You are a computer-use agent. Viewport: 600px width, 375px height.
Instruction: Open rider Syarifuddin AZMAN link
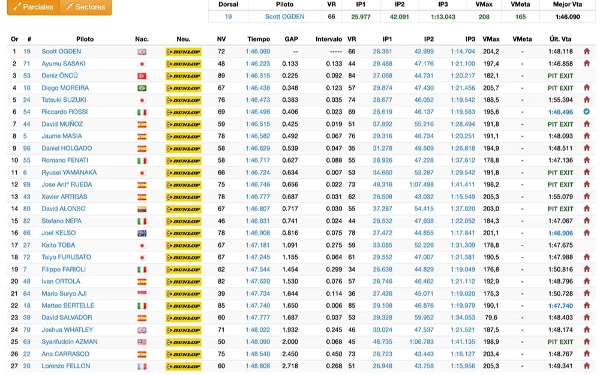point(69,342)
